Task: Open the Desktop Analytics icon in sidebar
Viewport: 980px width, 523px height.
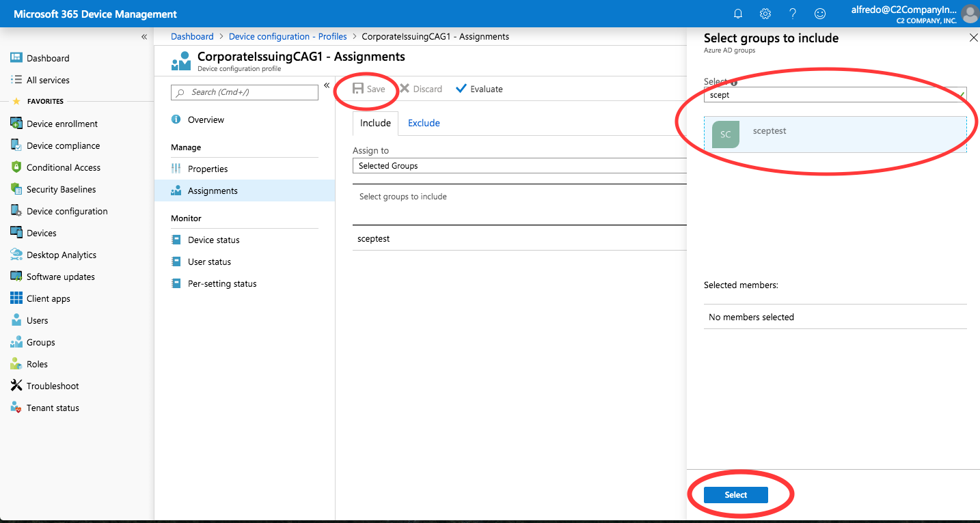Action: (x=16, y=255)
